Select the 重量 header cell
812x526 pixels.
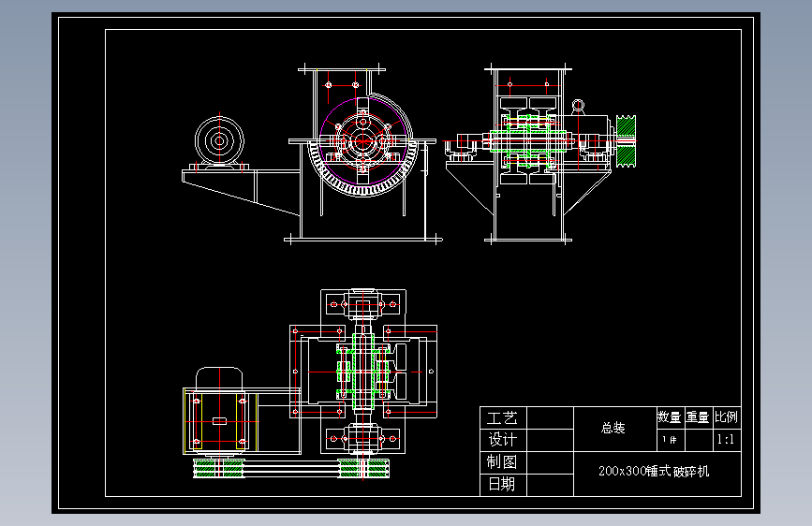[x=699, y=417]
